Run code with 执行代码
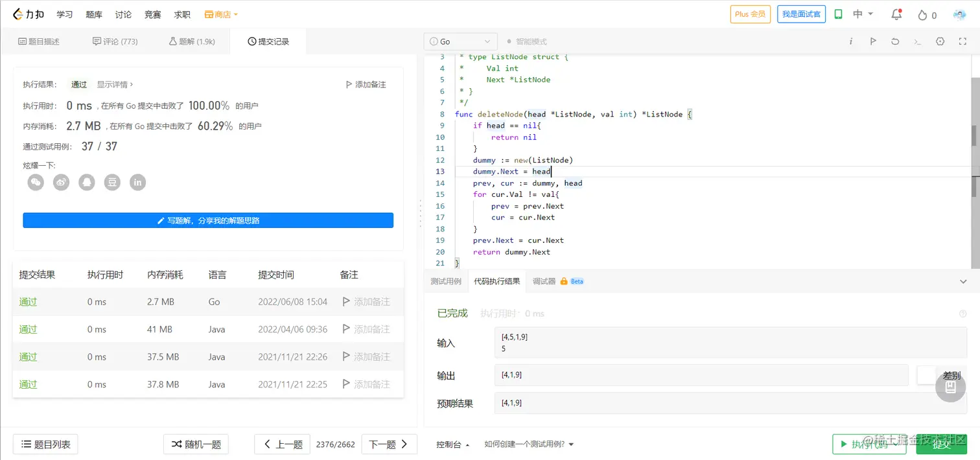This screenshot has width=980, height=460. tap(869, 444)
